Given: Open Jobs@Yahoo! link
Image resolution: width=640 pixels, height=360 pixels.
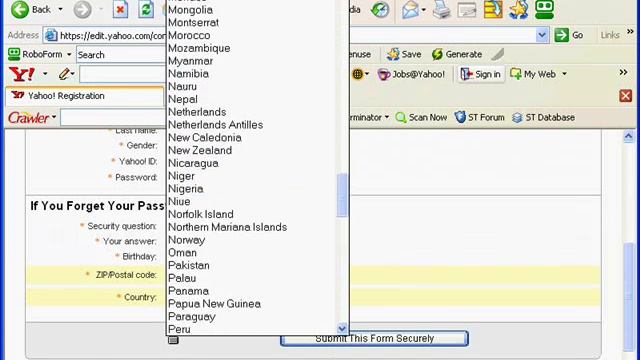Looking at the screenshot, I should tap(411, 74).
